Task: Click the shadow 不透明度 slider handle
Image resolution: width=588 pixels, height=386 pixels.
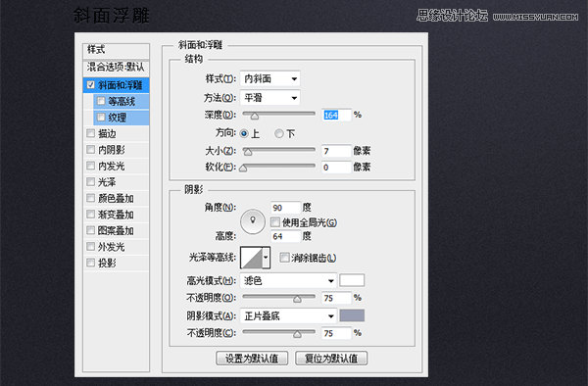Action: (x=297, y=334)
